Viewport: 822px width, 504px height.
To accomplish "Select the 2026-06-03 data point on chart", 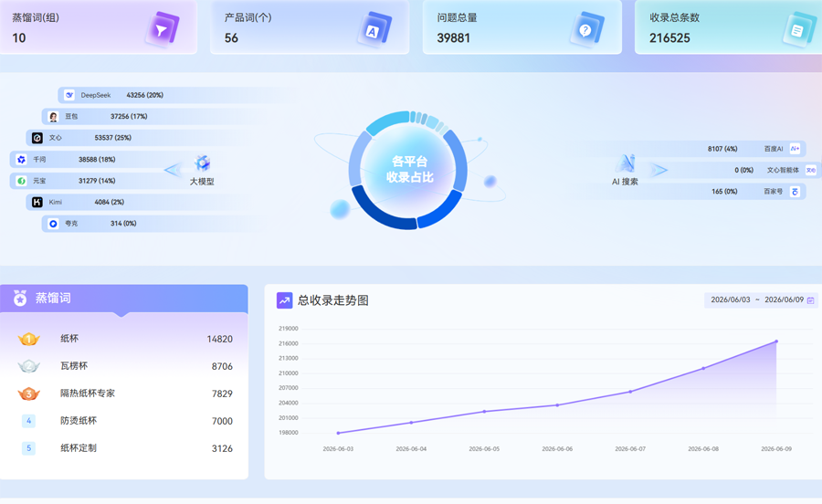I will [338, 433].
